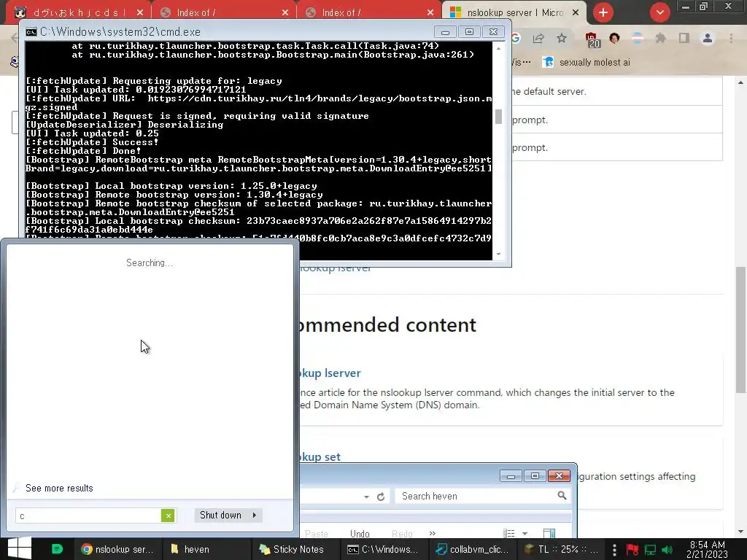The width and height of the screenshot is (747, 560).
Task: Click the browser page vertical scrollbar thumb
Action: [740, 330]
